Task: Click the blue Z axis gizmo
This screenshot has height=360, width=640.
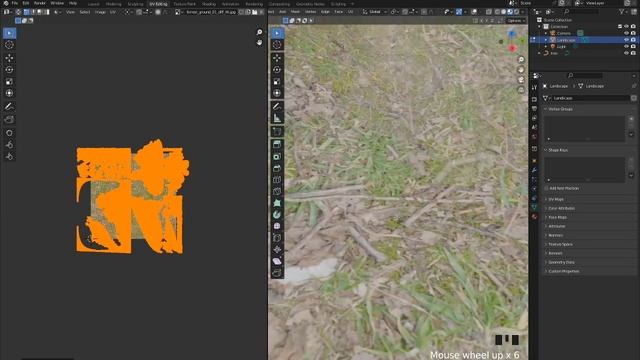Action: 512,33
